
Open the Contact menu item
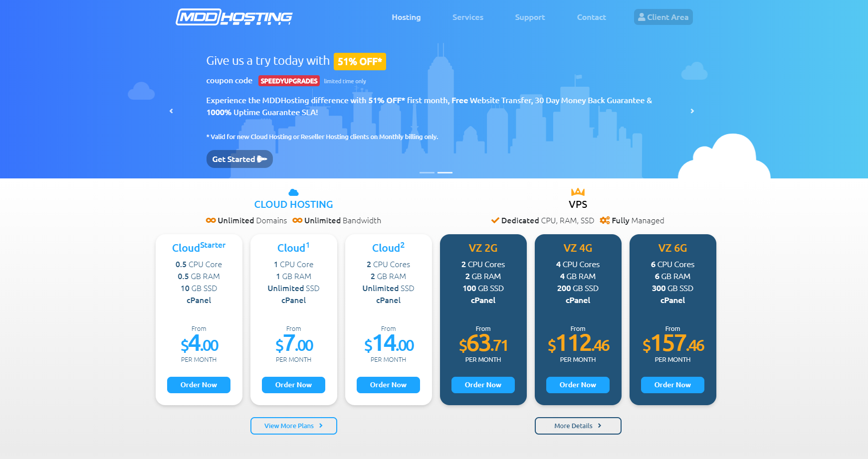coord(592,17)
